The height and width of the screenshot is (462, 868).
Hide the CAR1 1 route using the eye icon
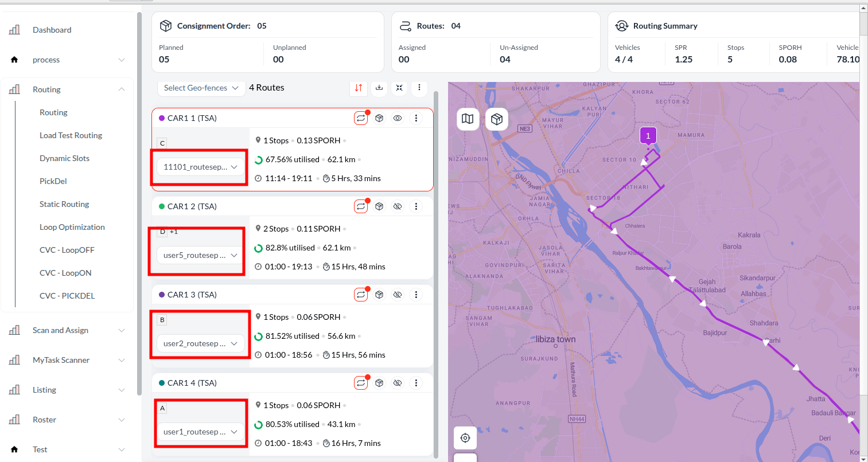(398, 118)
